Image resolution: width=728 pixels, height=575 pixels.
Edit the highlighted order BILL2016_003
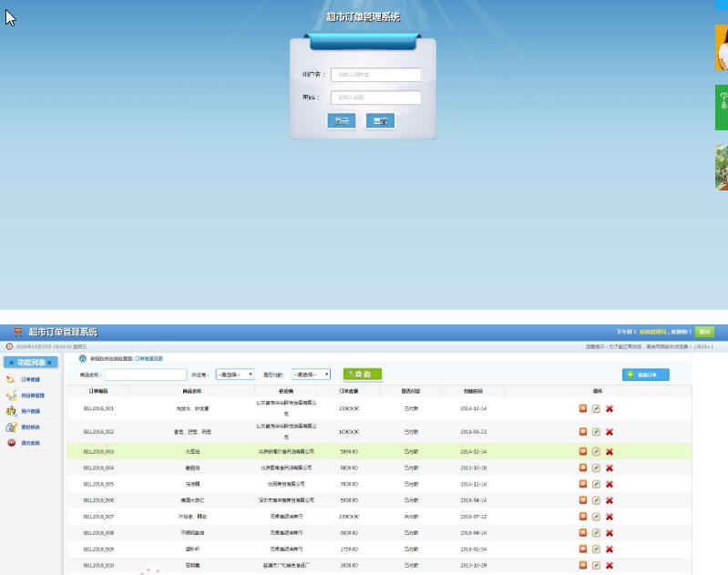click(596, 451)
